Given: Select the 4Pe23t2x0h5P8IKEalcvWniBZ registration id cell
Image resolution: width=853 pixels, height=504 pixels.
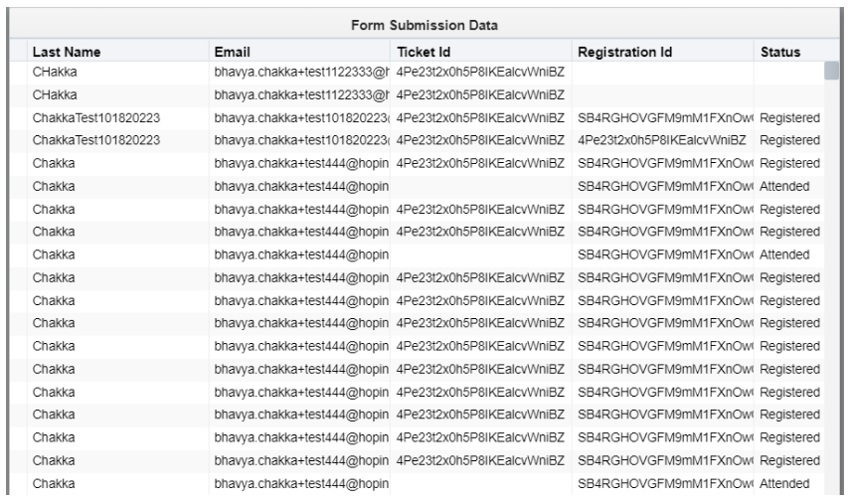Looking at the screenshot, I should click(x=662, y=140).
